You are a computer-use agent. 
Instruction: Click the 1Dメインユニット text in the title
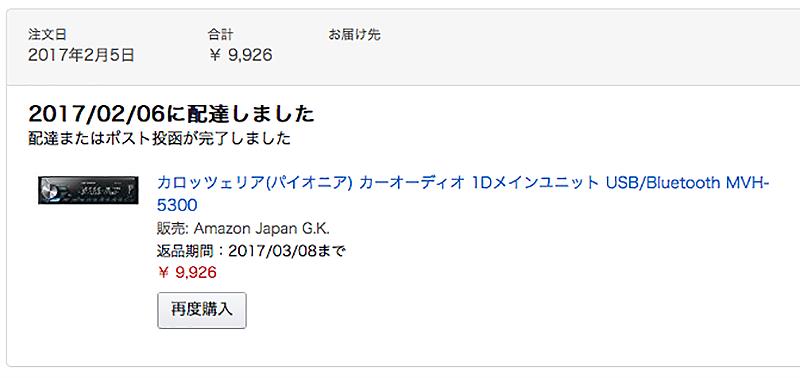coord(536,183)
